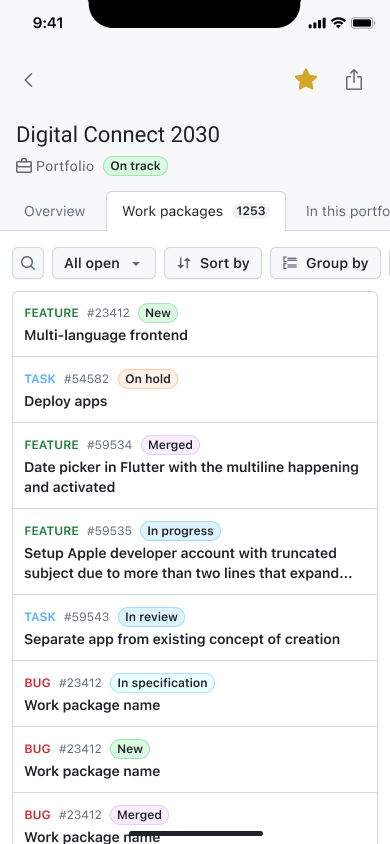Select the Work packages tab
This screenshot has width=390, height=844.
tap(196, 211)
